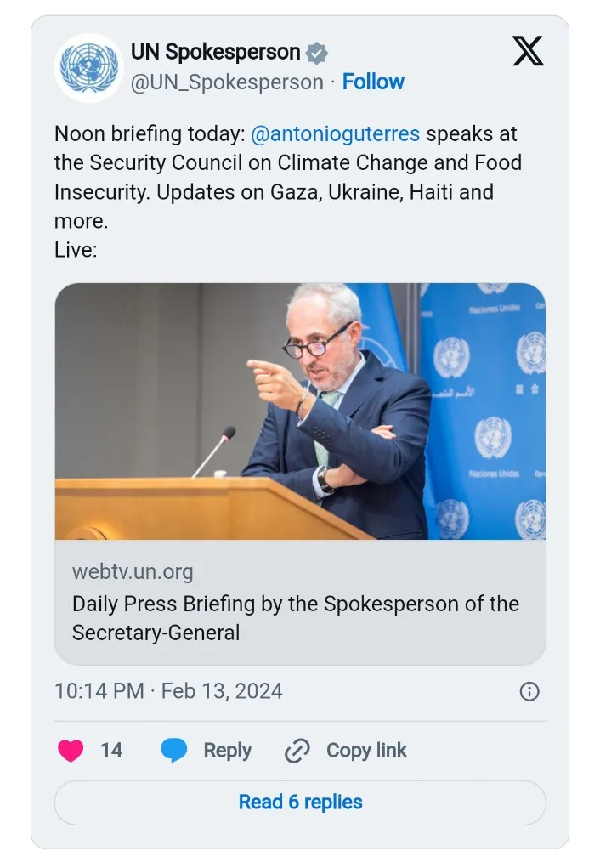The width and height of the screenshot is (600, 868).
Task: Click the 10:14 PM Feb 13, 2024 timestamp
Action: 168,690
